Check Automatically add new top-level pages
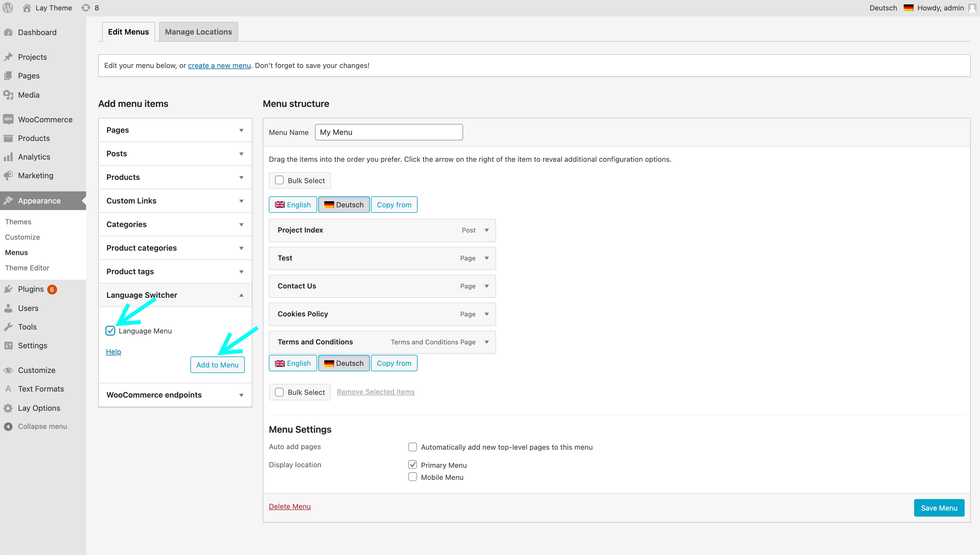980x555 pixels. pos(412,447)
